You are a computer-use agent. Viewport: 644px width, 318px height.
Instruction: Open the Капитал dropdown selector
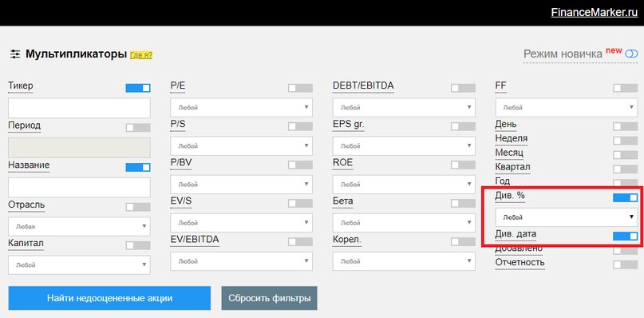tap(79, 265)
